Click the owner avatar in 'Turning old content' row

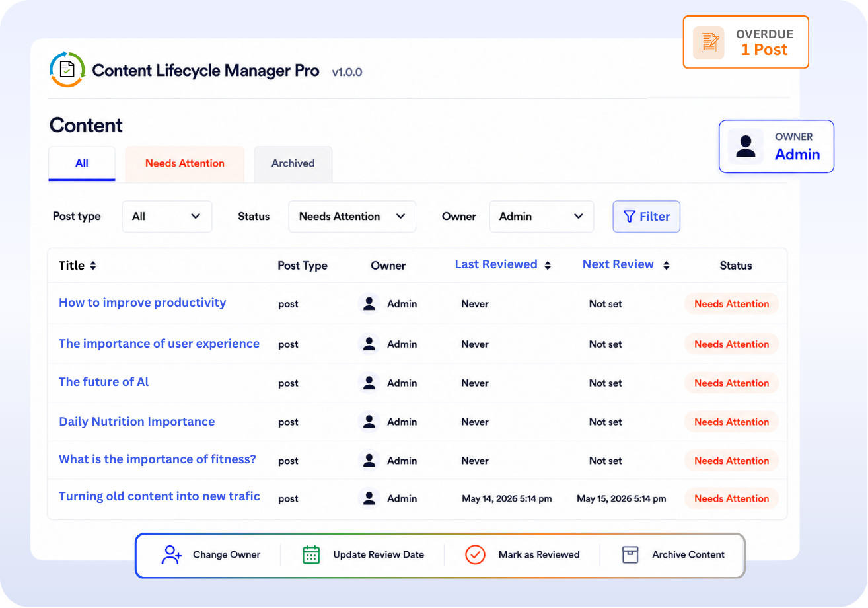(369, 499)
